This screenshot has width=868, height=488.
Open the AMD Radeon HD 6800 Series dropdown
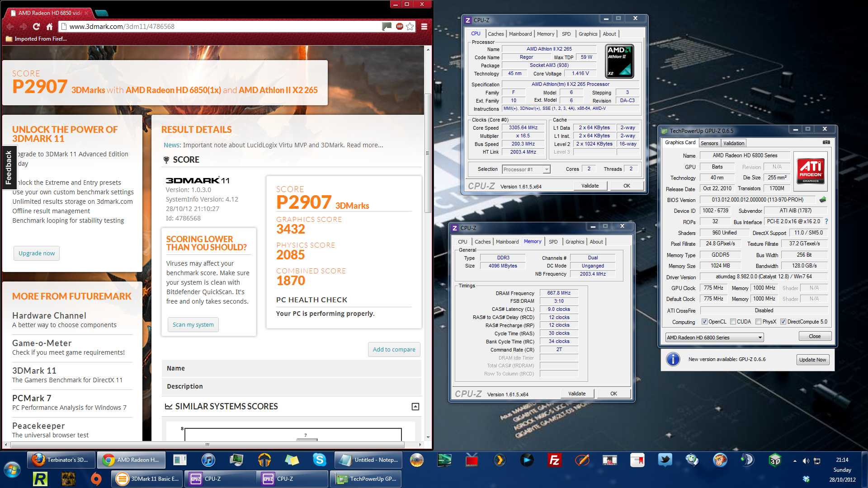click(714, 338)
